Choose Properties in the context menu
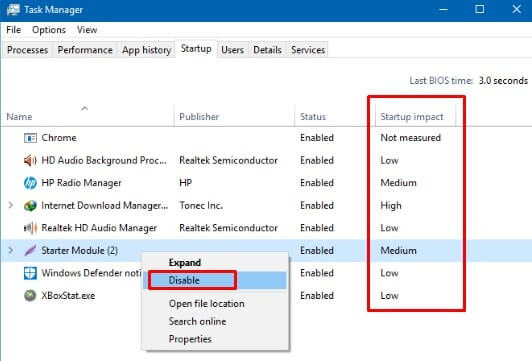532x361 pixels. tap(215, 339)
